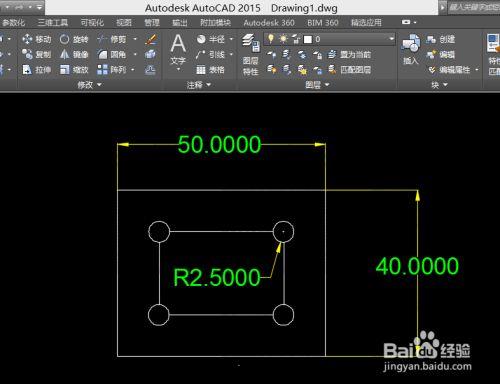The height and width of the screenshot is (384, 500).
Task: Open the Layer Properties (图层特性) manager
Action: [x=251, y=55]
